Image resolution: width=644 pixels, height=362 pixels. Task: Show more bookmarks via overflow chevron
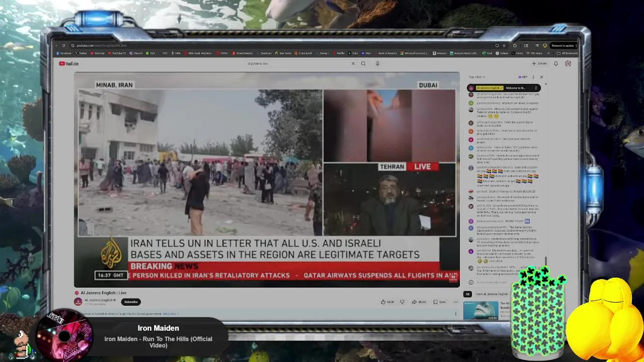[548, 53]
